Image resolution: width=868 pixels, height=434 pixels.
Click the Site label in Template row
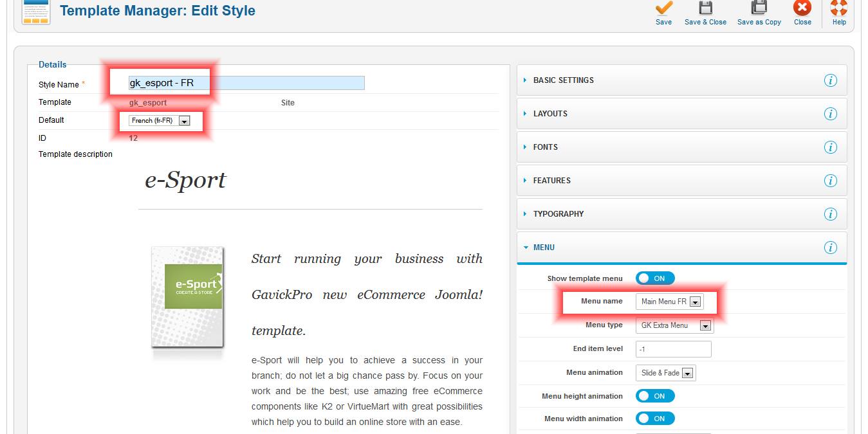coord(288,103)
